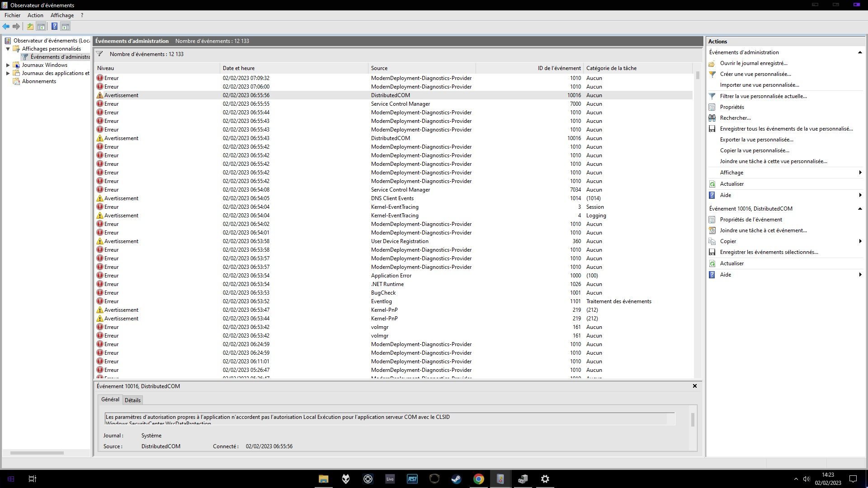868x488 pixels.
Task: Open File Explorer from the taskbar
Action: (x=323, y=479)
